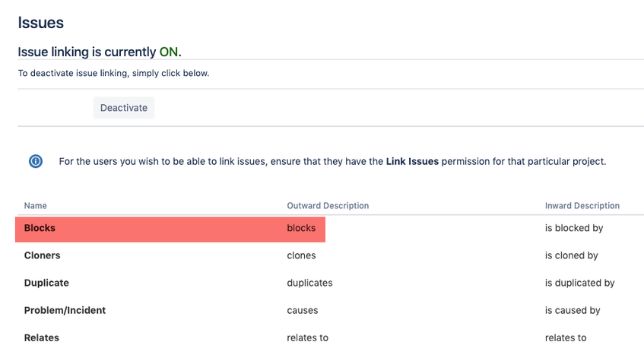This screenshot has width=644, height=361.
Task: Select the Relates link type name
Action: click(42, 338)
